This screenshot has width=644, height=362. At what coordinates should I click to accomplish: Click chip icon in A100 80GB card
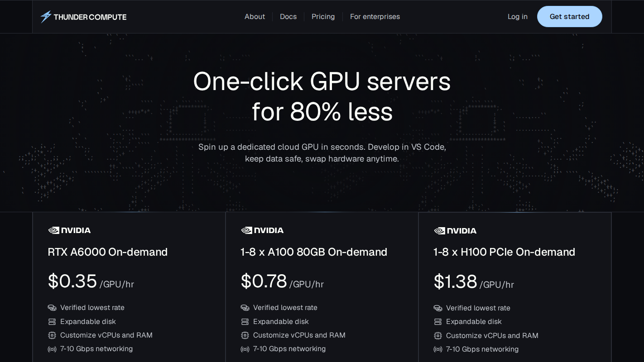coord(245,335)
